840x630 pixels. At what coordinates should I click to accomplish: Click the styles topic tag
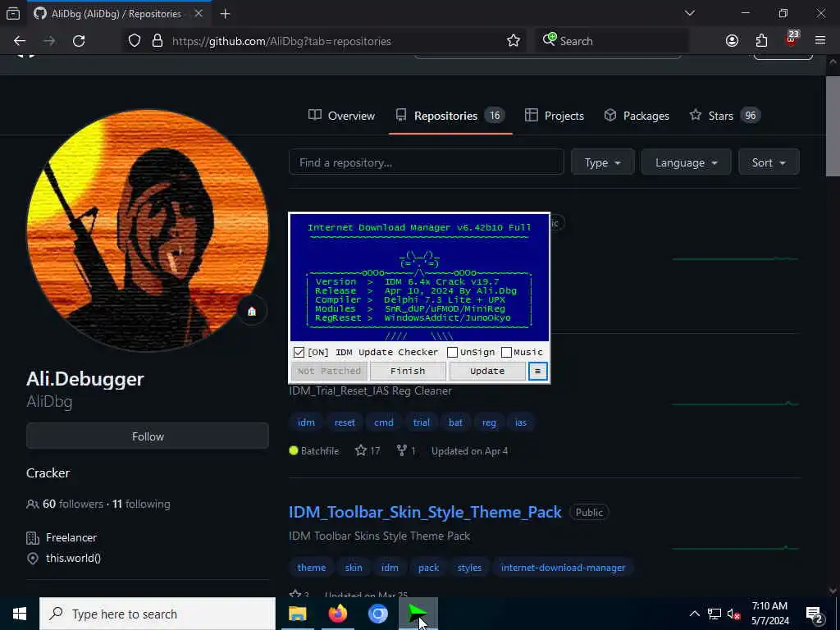[x=469, y=568]
